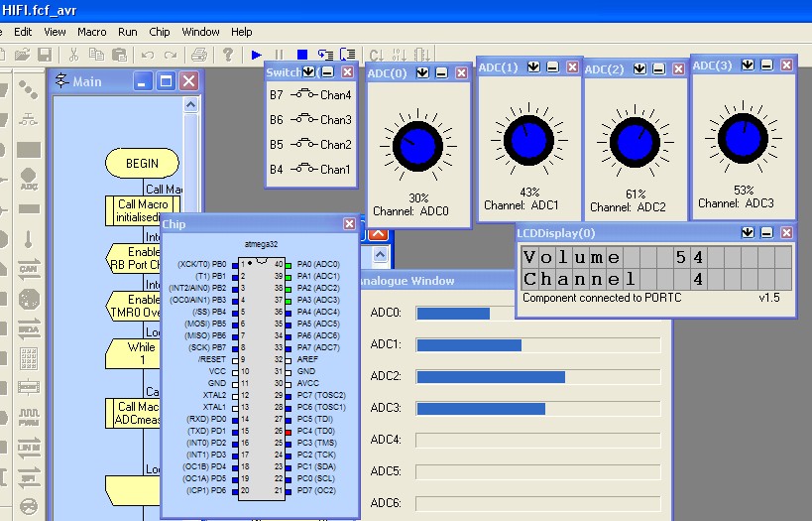Open the LCDDisplay(0) dropdown arrow
This screenshot has height=521, width=812.
click(x=748, y=232)
